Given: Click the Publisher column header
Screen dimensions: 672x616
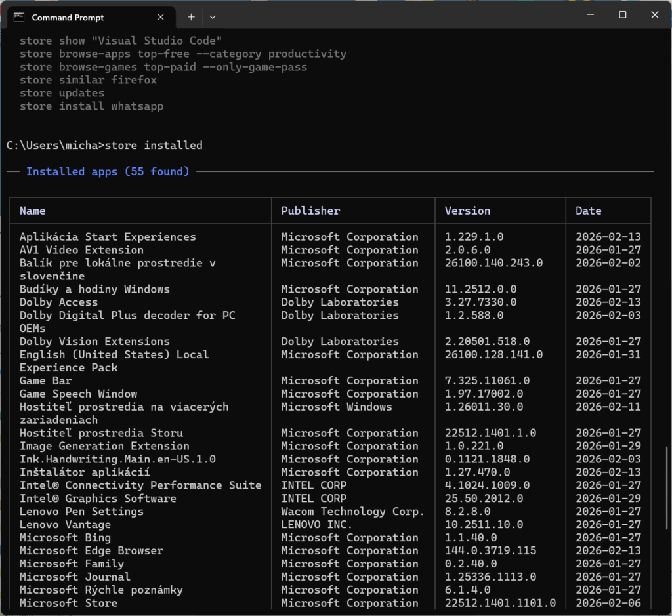Looking at the screenshot, I should (306, 210).
